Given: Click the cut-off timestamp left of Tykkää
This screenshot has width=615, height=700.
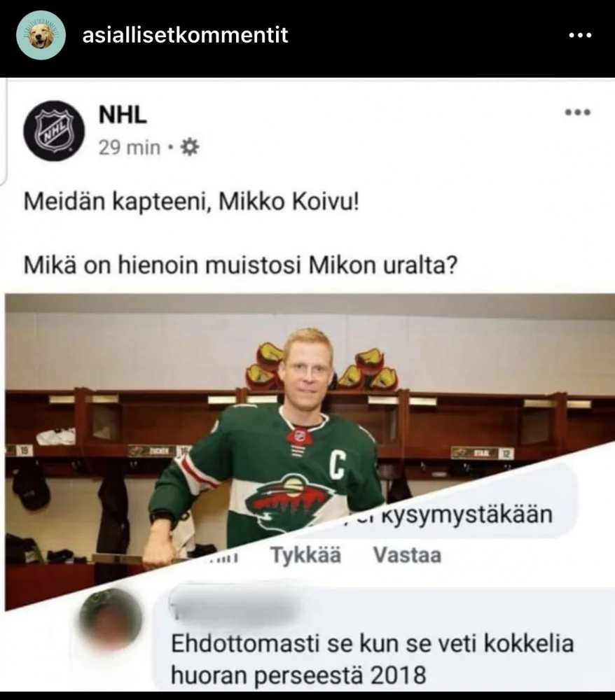Looking at the screenshot, I should pyautogui.click(x=225, y=557).
